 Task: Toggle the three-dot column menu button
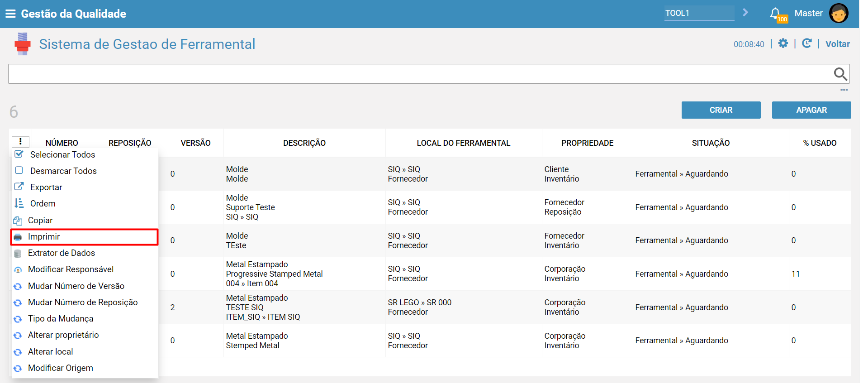pyautogui.click(x=20, y=142)
